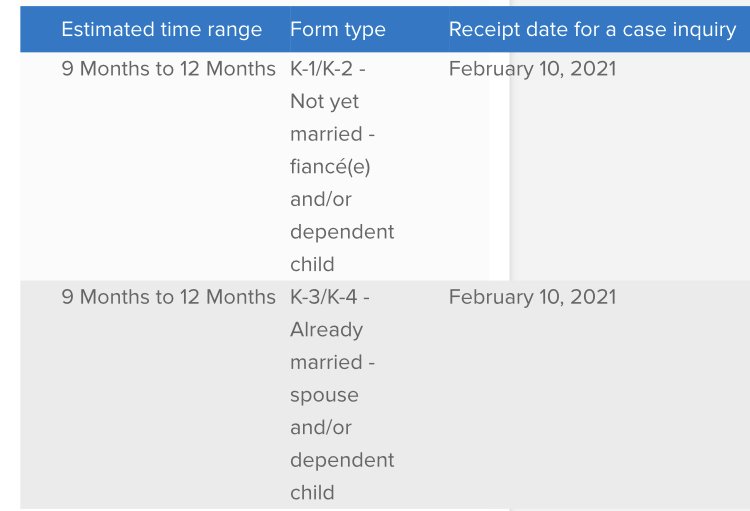Click 'married -' in the K-3/K-4 row
The width and height of the screenshot is (750, 511).
pyautogui.click(x=332, y=362)
